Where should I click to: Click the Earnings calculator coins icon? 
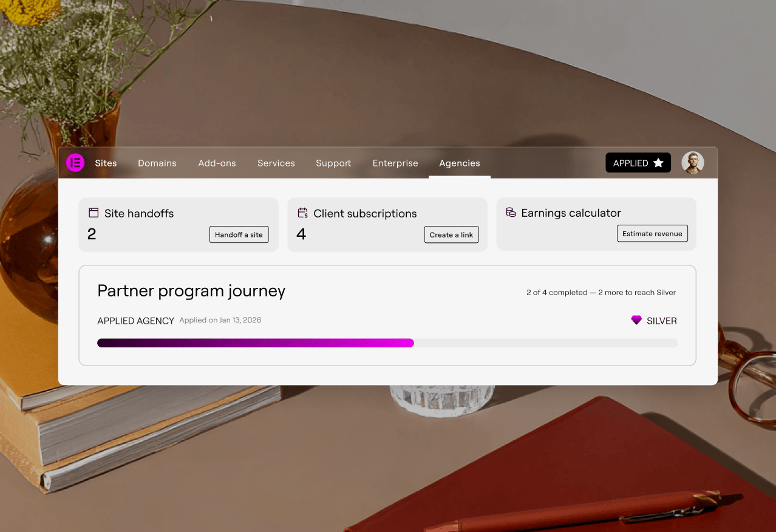(511, 213)
